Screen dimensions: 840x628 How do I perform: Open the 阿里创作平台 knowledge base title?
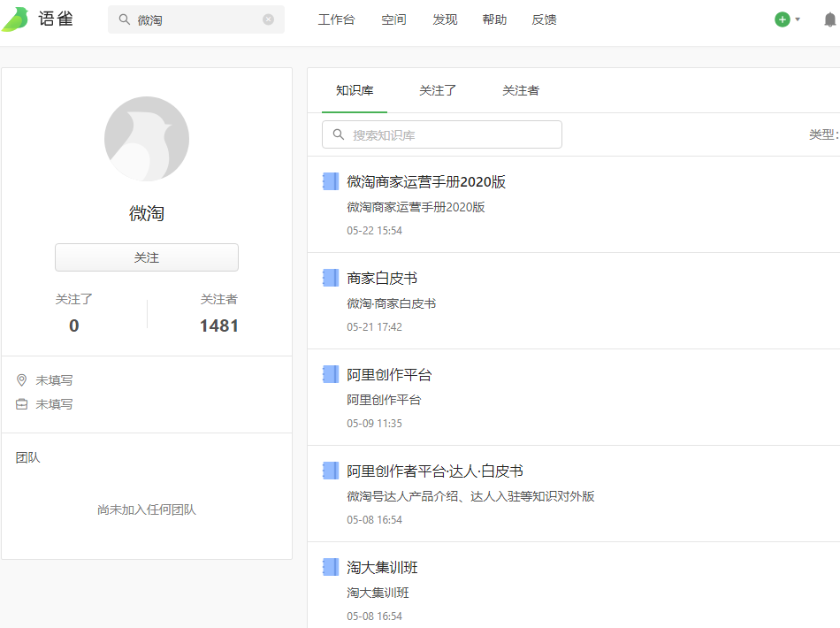point(389,374)
